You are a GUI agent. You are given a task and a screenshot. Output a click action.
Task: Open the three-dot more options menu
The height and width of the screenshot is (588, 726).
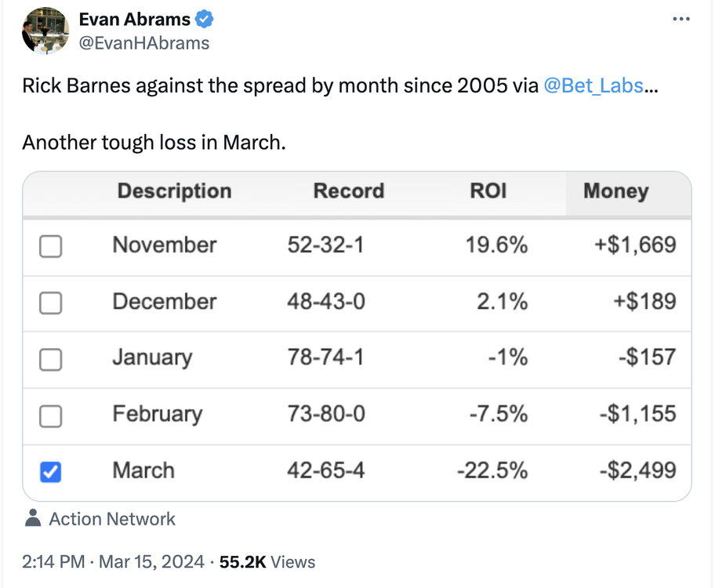pyautogui.click(x=682, y=19)
